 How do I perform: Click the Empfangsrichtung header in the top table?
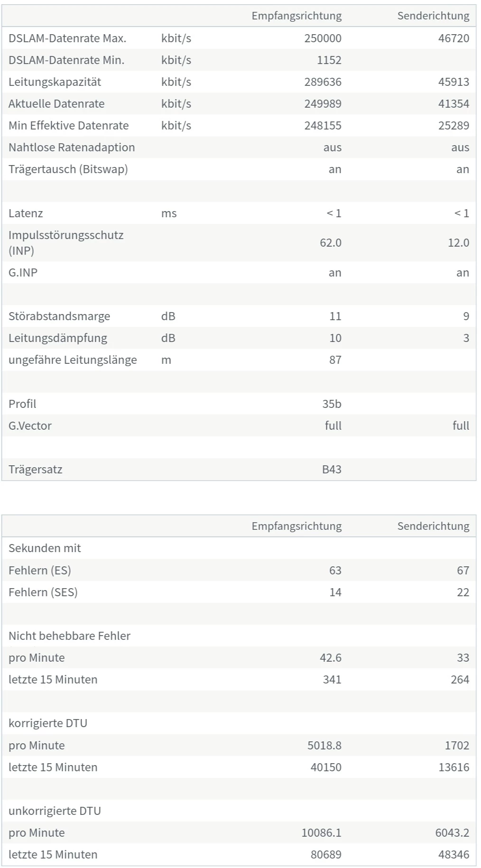click(296, 16)
